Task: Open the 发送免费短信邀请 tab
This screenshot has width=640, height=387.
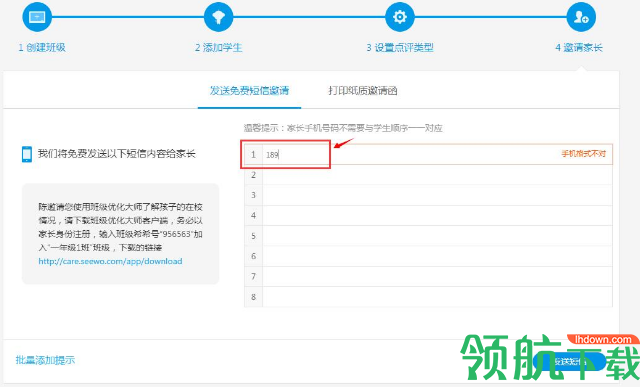Action: tap(249, 91)
